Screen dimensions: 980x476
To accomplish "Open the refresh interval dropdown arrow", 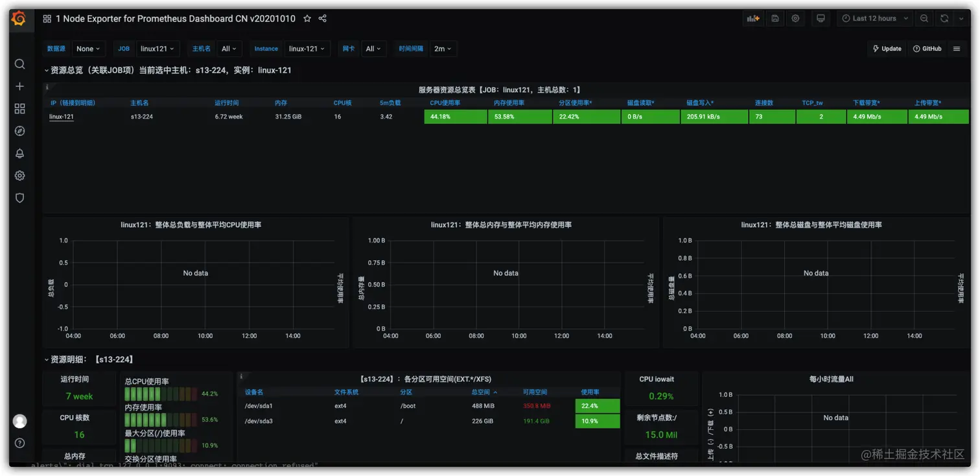I will coord(961,19).
